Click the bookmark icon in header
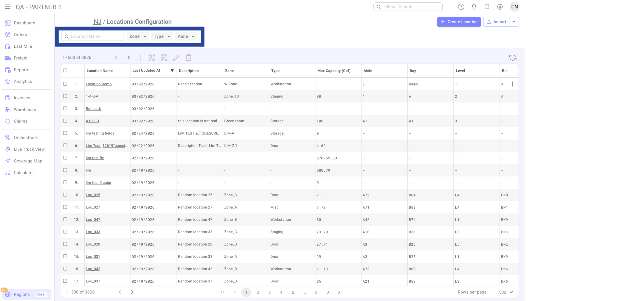The image size is (644, 301). pos(487,7)
